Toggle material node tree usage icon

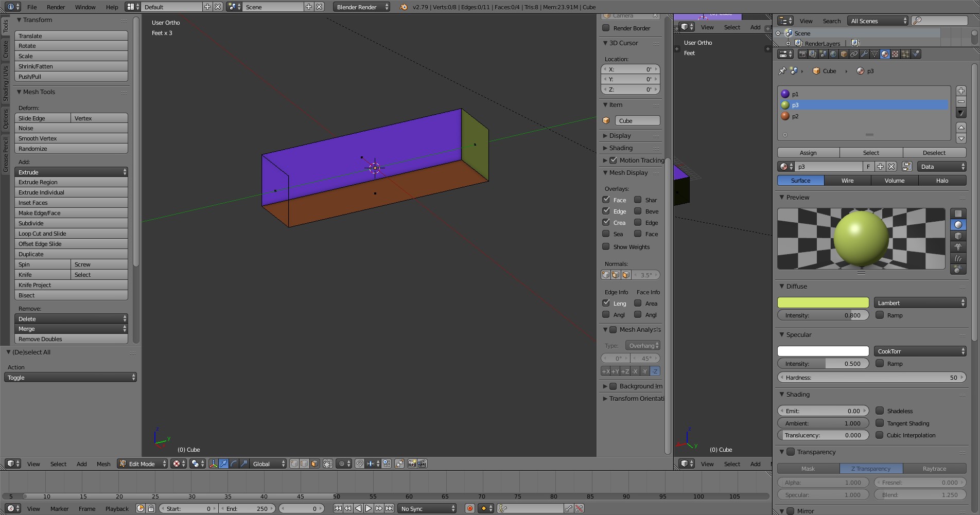[x=907, y=167]
